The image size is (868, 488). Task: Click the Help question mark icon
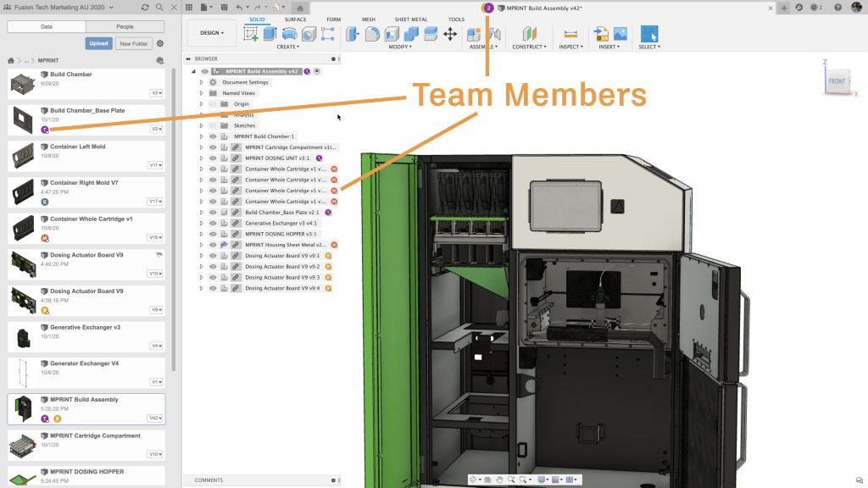[x=838, y=8]
